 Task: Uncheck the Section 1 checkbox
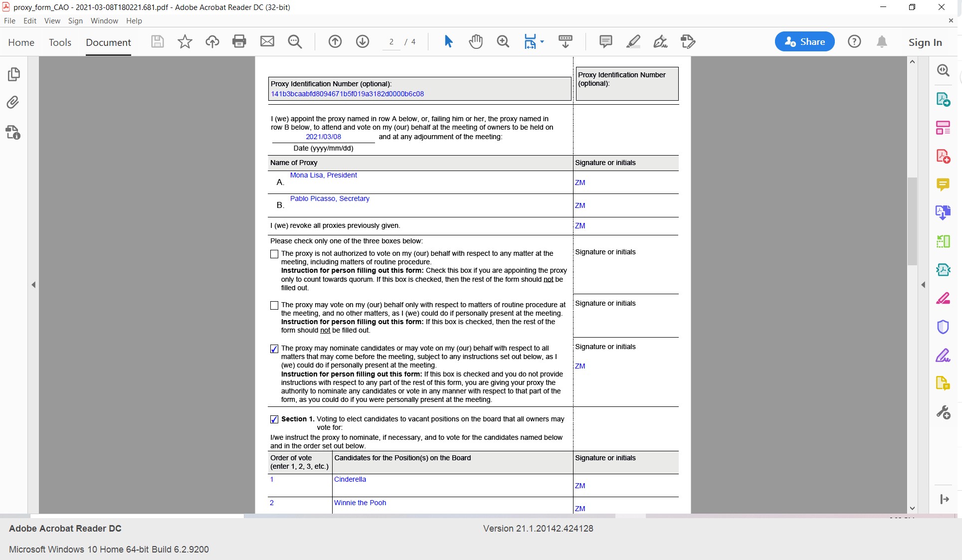click(x=274, y=419)
